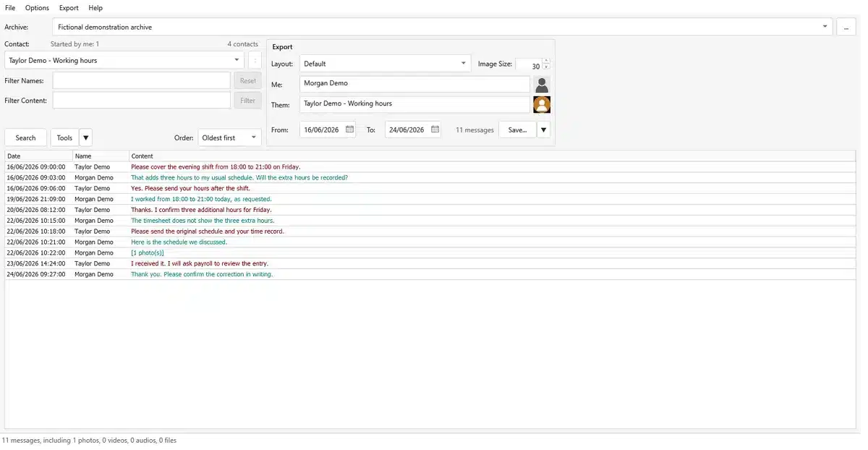Open the Options menu
The height and width of the screenshot is (450, 868).
point(37,8)
